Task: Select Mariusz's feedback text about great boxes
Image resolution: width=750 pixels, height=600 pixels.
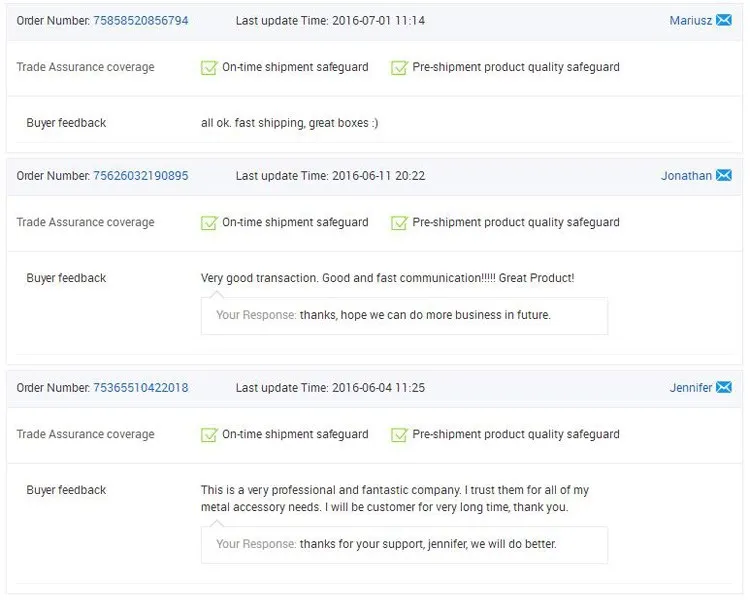Action: pos(289,123)
